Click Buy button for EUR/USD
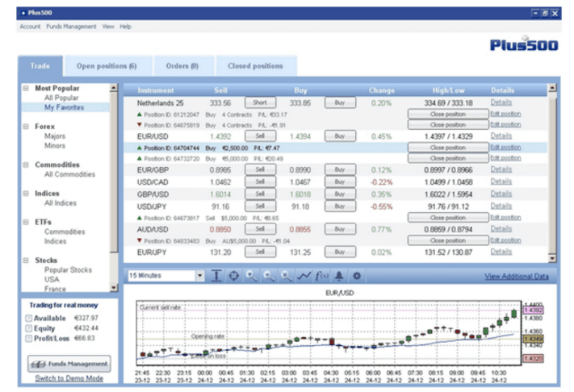The image size is (574, 392). 340,136
